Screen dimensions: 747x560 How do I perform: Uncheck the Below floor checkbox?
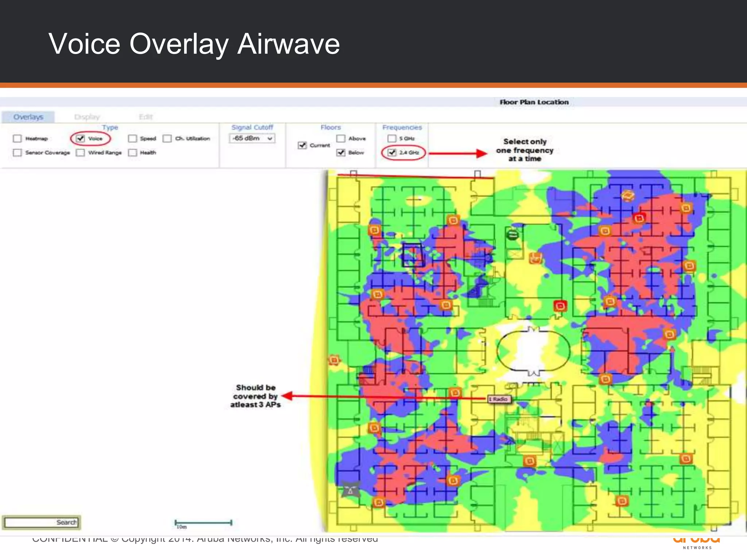point(341,152)
